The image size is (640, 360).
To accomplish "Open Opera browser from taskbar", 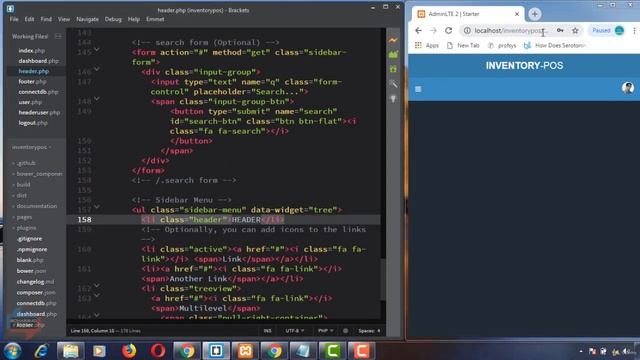I will 158,351.
